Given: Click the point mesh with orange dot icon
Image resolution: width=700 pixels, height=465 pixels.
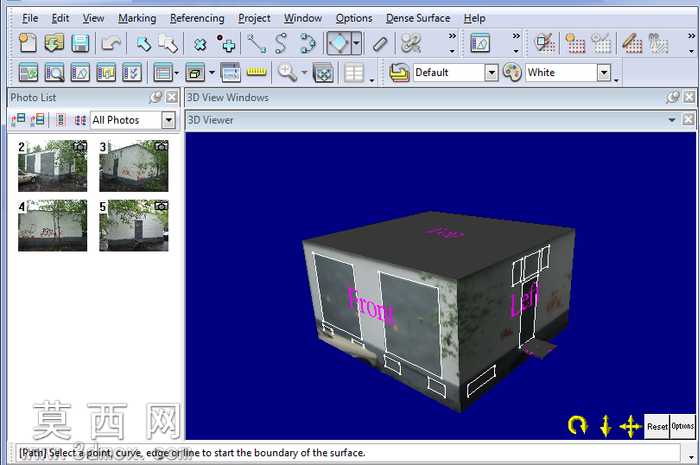Looking at the screenshot, I should coord(575,44).
